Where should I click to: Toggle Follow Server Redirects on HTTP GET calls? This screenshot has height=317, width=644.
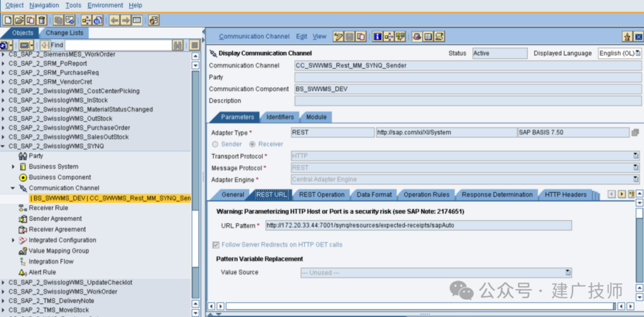click(216, 245)
